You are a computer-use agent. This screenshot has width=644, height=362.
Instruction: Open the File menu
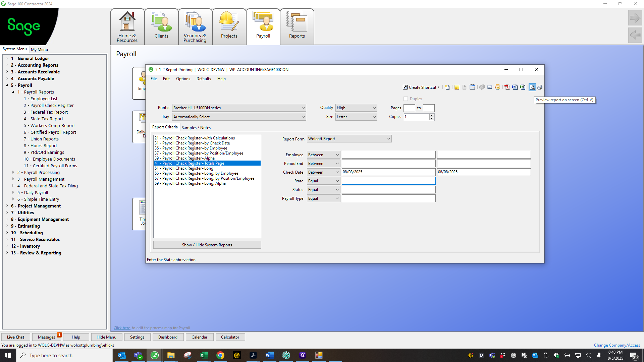(x=154, y=79)
